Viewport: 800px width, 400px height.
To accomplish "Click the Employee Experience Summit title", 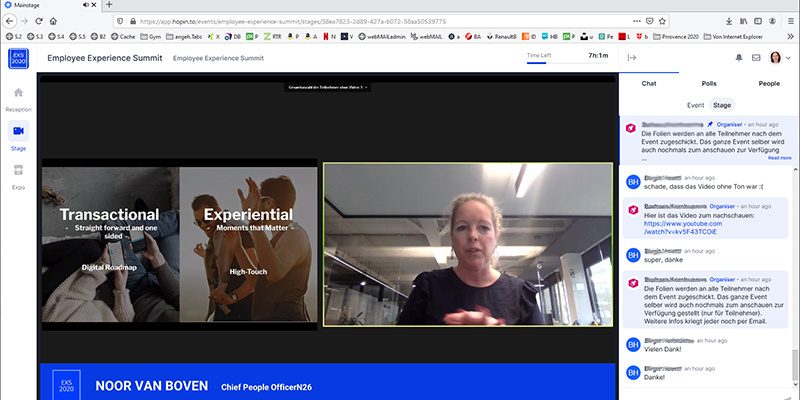I will (x=105, y=58).
